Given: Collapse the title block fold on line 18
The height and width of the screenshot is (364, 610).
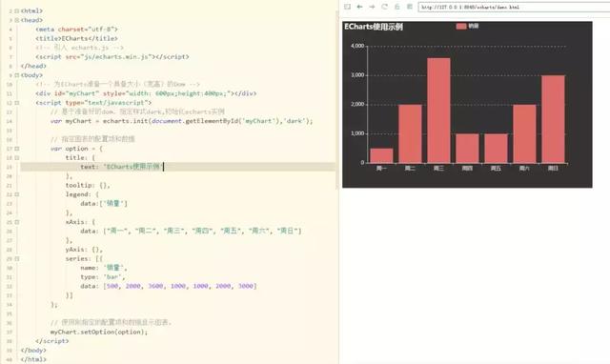Looking at the screenshot, I should click(x=17, y=158).
